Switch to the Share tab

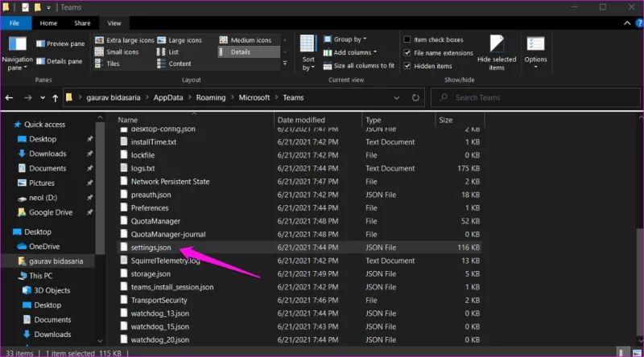pos(82,23)
